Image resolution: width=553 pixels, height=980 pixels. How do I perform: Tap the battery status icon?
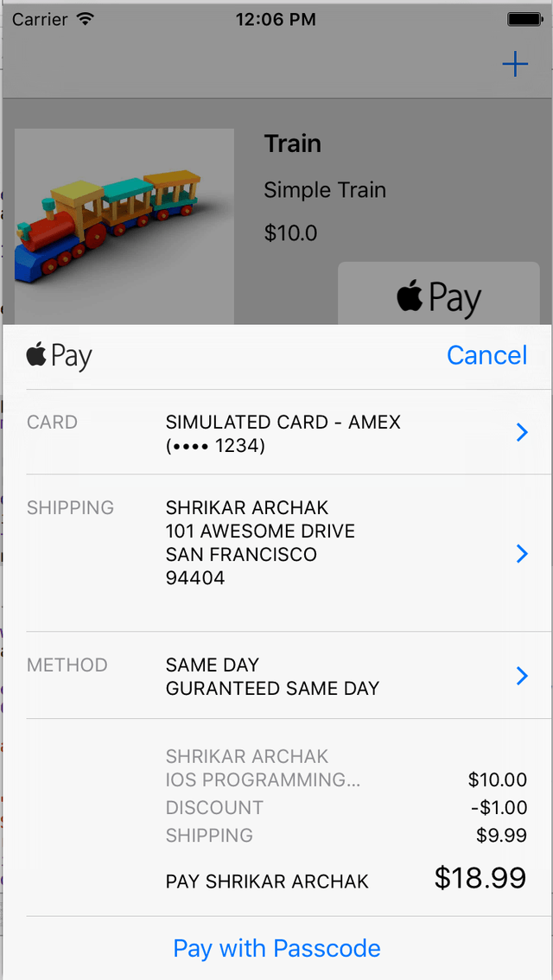coord(524,19)
